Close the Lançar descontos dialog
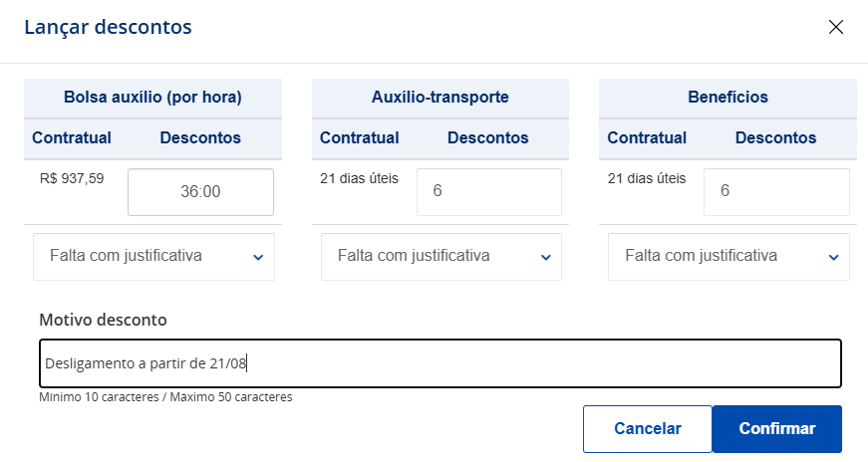The image size is (868, 462). (836, 27)
